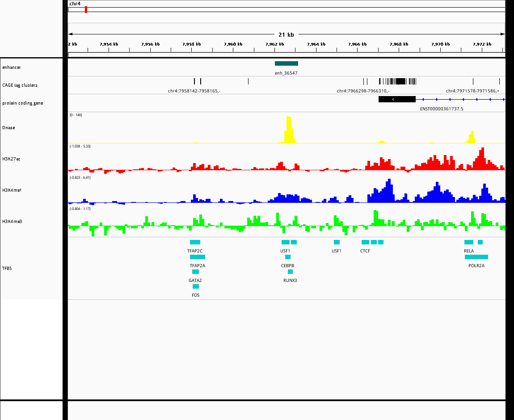514x420 pixels.
Task: Select the TFAP2C binding site block
Action: tap(195, 242)
